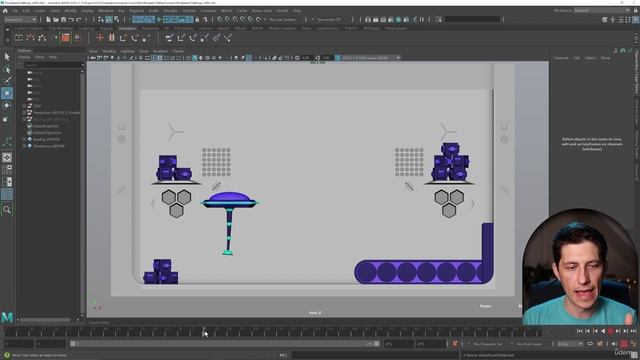This screenshot has height=360, width=640.
Task: Open the Symmetry dropdown
Action: click(x=329, y=19)
